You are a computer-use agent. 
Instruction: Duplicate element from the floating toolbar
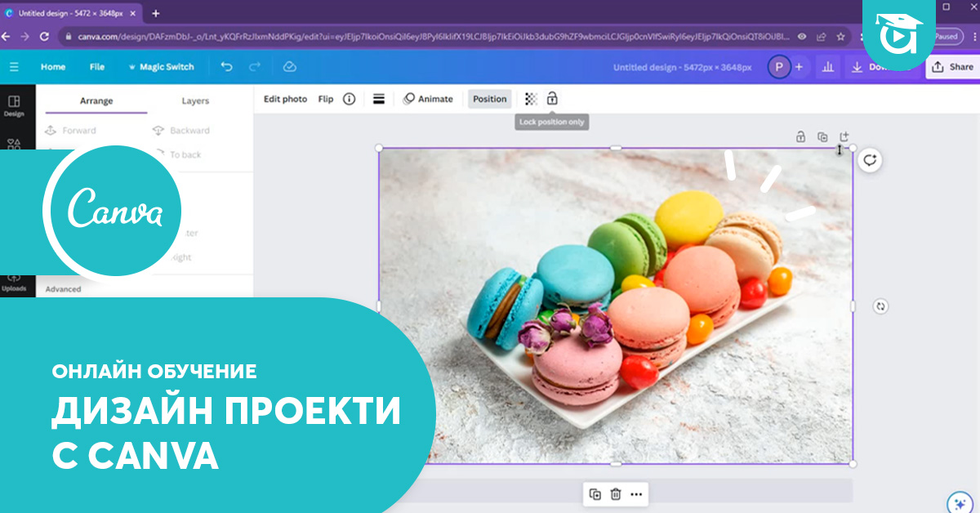[595, 494]
